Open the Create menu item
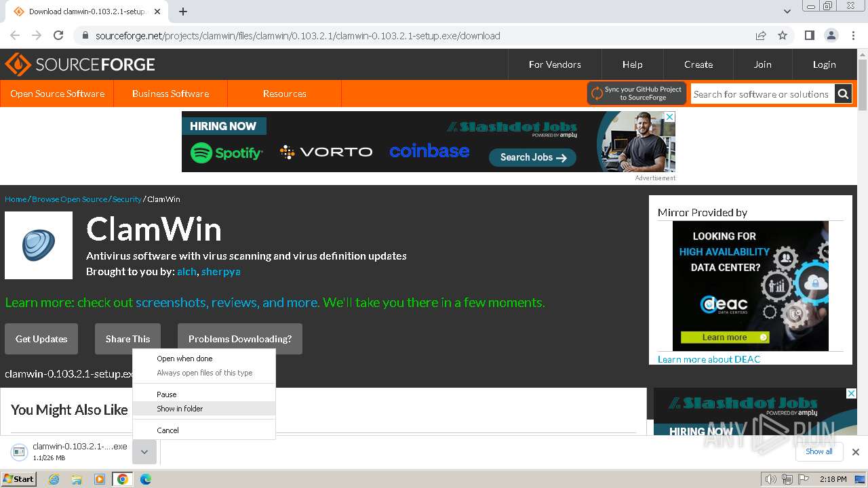Screen dimensions: 868x488 click(698, 64)
